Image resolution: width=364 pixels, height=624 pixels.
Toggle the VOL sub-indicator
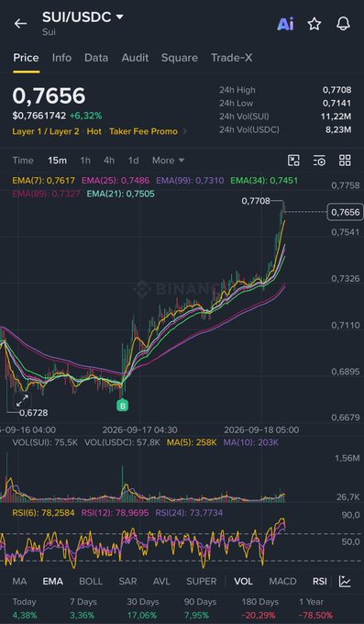pyautogui.click(x=243, y=582)
